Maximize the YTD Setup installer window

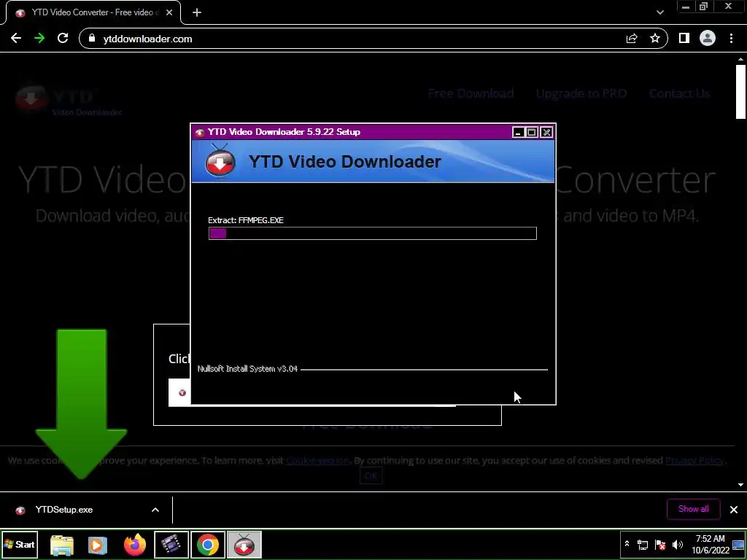532,133
